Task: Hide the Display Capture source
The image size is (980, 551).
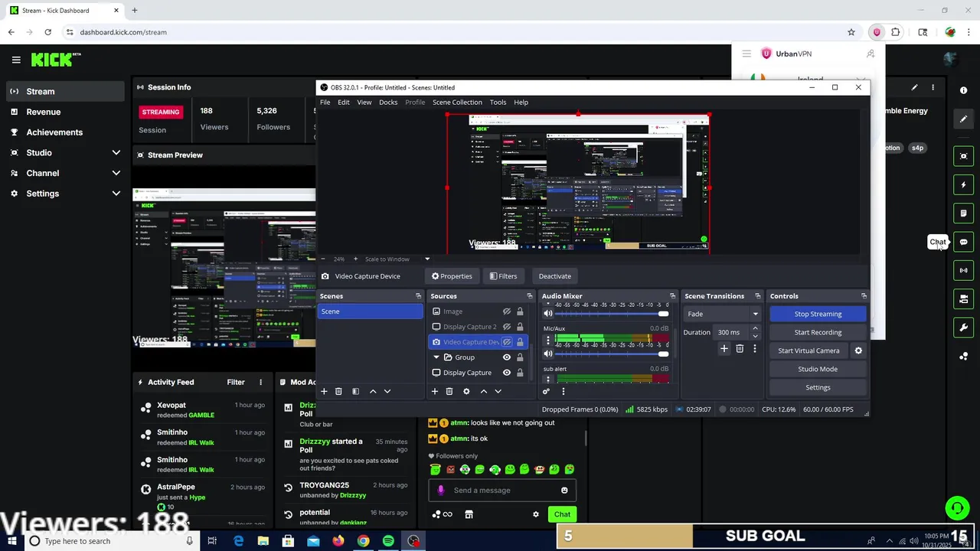Action: (506, 373)
